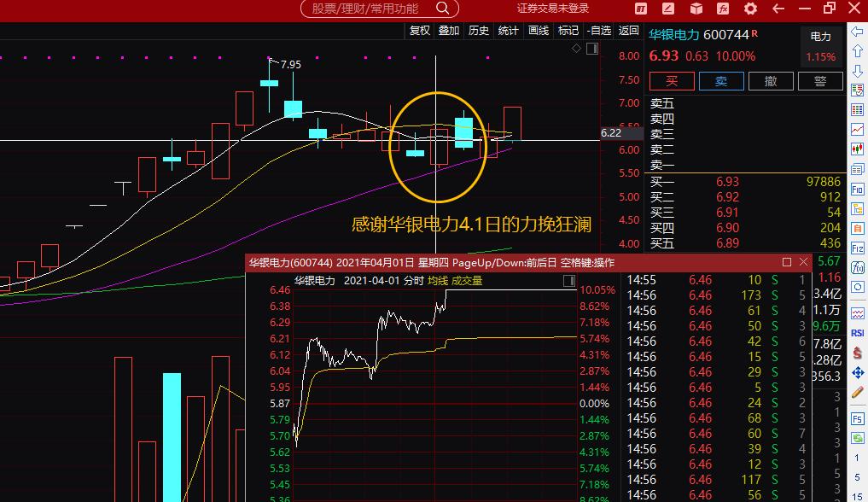Click the left arrow sidebar icon
The height and width of the screenshot is (502, 868).
[858, 31]
